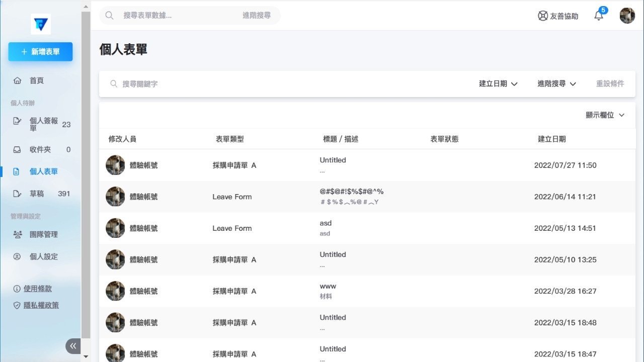Click 採購申請單 A in the 2022/07/27 row

tap(234, 165)
